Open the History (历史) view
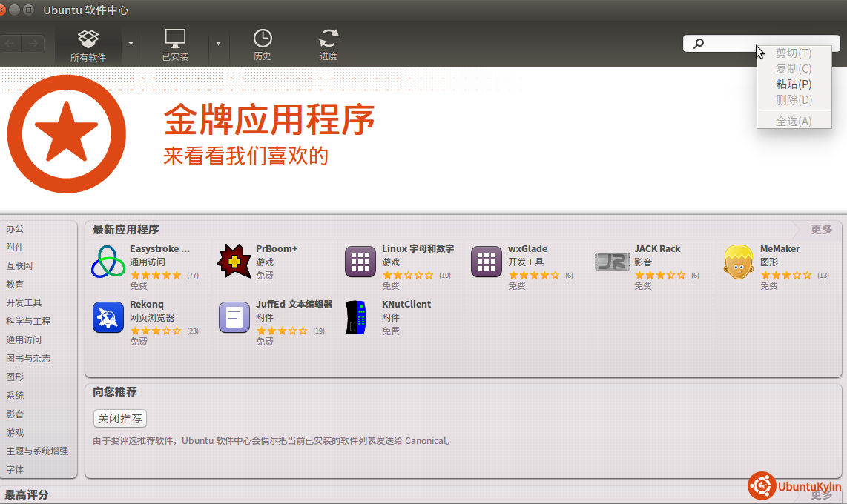 tap(263, 44)
